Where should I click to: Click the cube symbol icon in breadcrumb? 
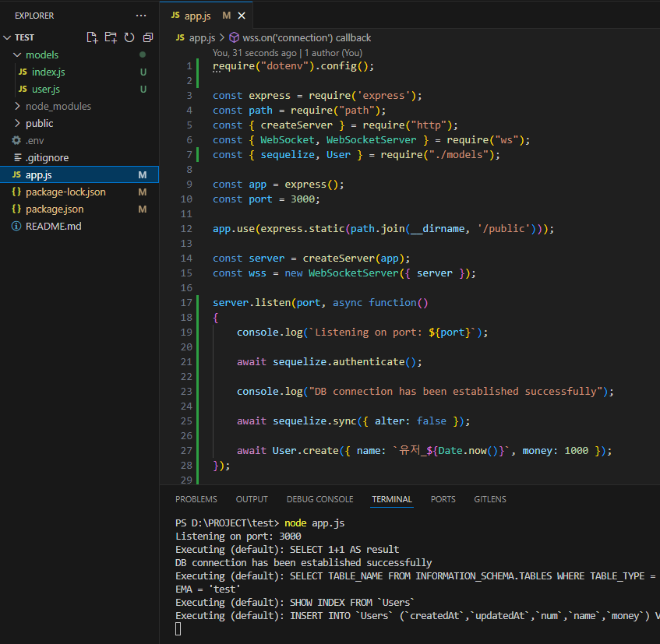(234, 37)
